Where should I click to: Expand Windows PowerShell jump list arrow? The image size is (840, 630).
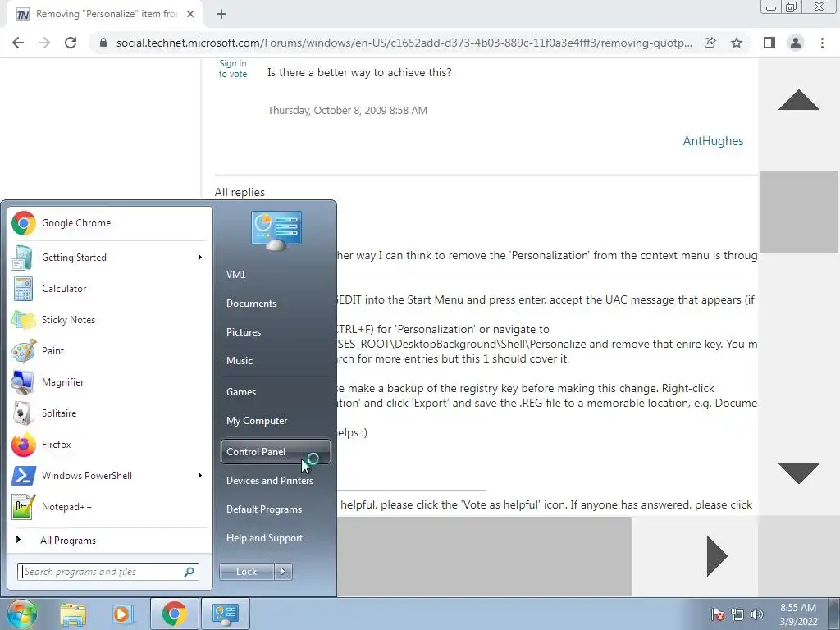point(200,475)
